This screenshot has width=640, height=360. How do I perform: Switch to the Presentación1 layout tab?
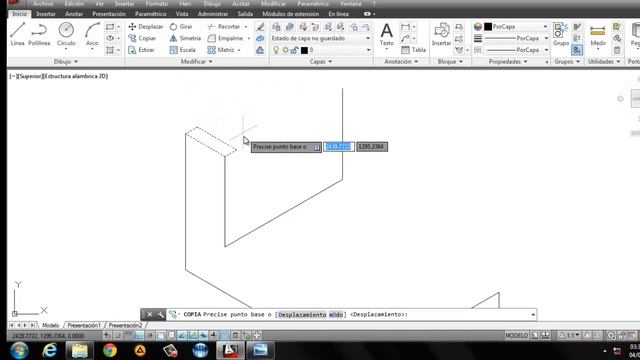pos(84,325)
